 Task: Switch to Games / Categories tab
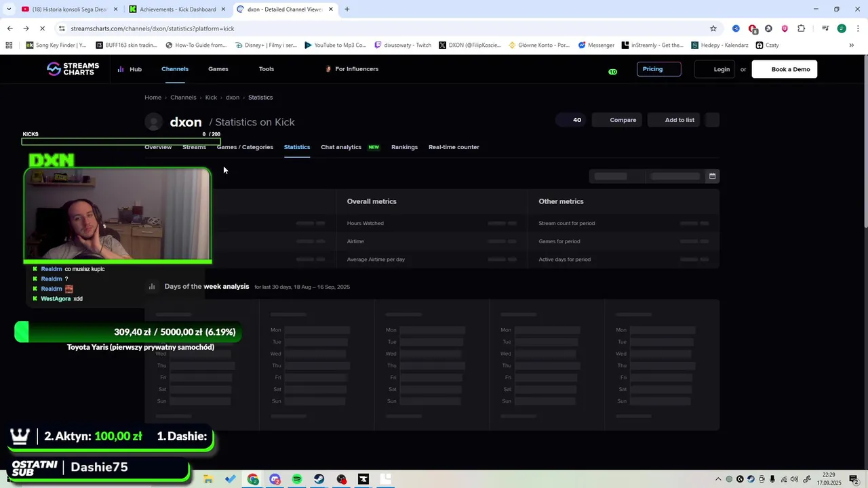(x=245, y=147)
